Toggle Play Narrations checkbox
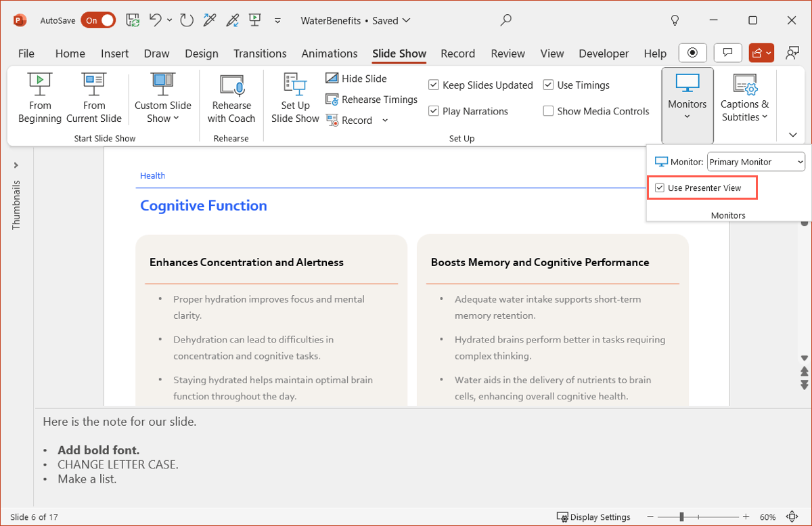The width and height of the screenshot is (812, 526). [468, 111]
